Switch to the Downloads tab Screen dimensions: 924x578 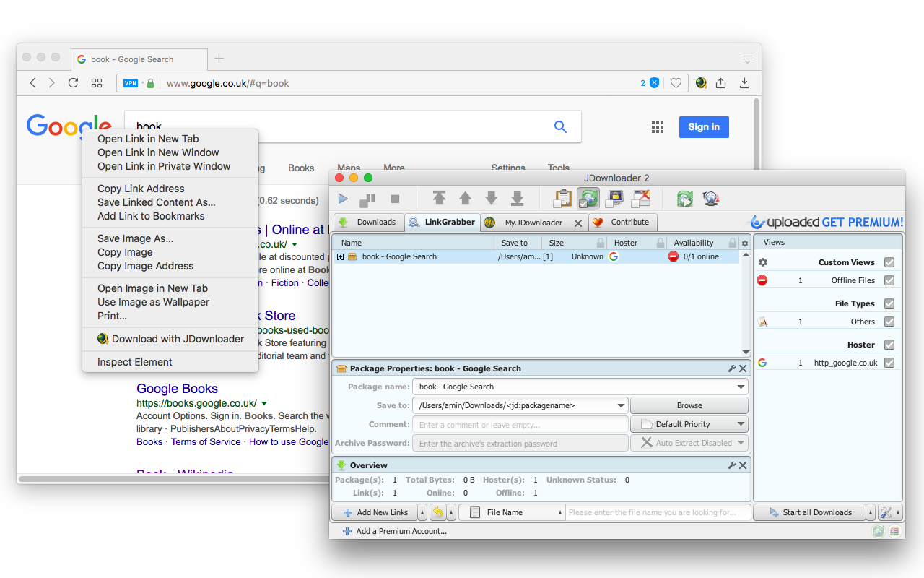point(369,222)
